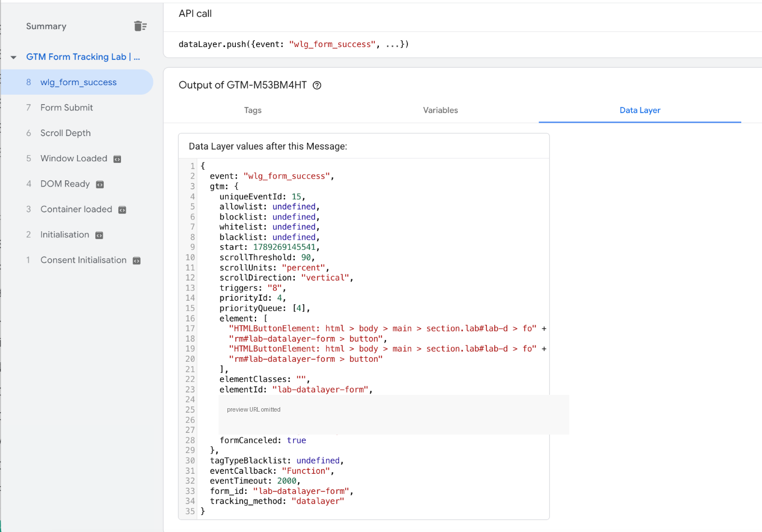
Task: Click the uniqueEventId: 15 line
Action: click(262, 197)
